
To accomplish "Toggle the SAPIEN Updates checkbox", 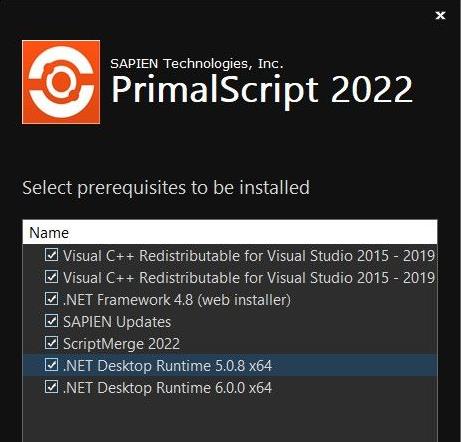I will (51, 321).
